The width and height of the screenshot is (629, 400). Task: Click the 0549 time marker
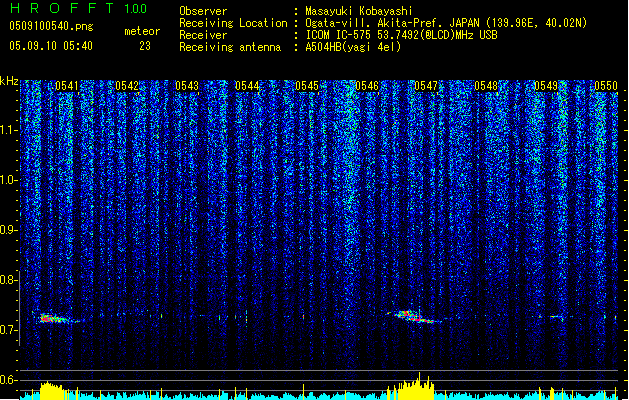coord(546,86)
